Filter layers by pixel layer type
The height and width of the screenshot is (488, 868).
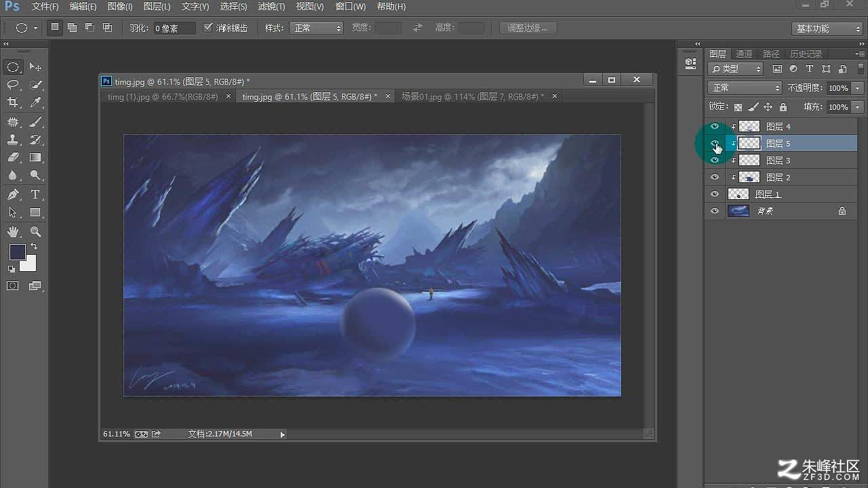(x=777, y=69)
